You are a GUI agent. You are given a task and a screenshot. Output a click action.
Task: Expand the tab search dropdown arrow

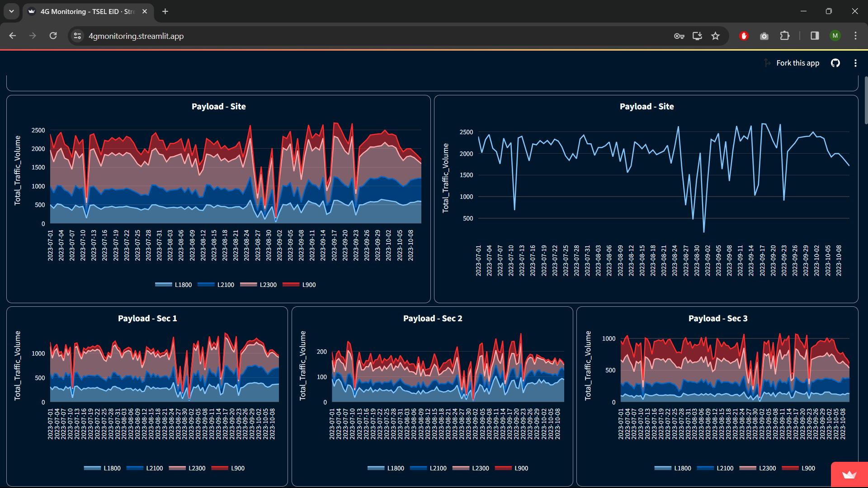(11, 11)
